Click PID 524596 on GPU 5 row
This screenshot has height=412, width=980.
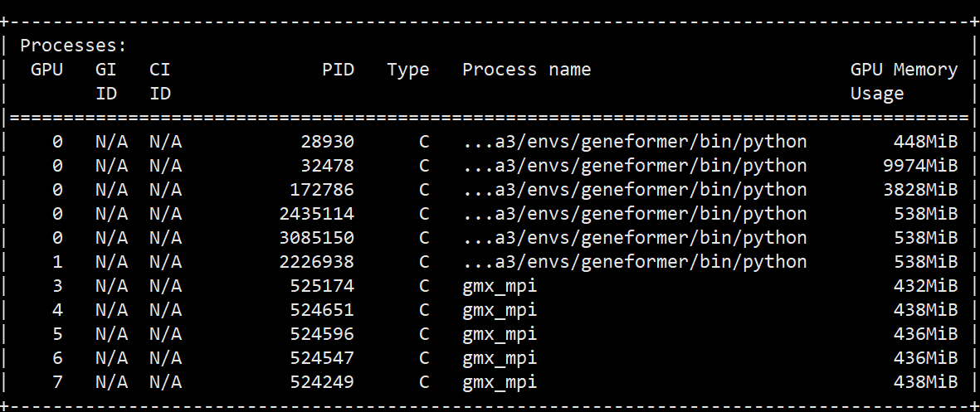point(322,334)
